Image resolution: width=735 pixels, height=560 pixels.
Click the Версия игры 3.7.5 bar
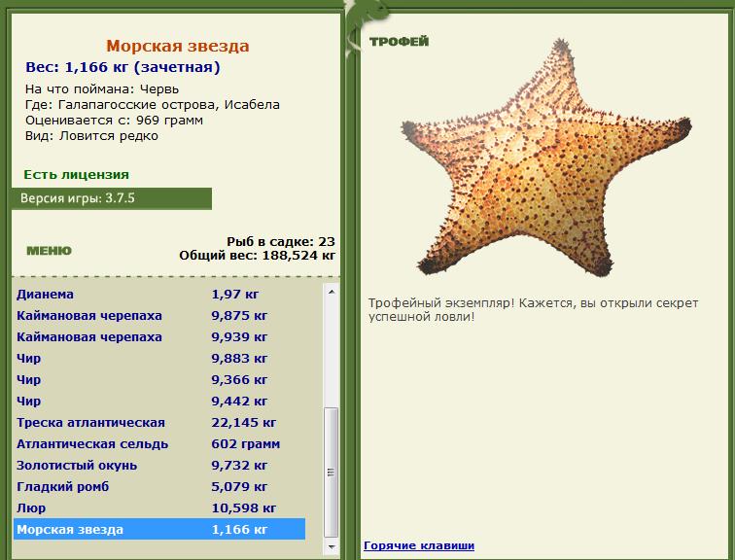tap(112, 198)
